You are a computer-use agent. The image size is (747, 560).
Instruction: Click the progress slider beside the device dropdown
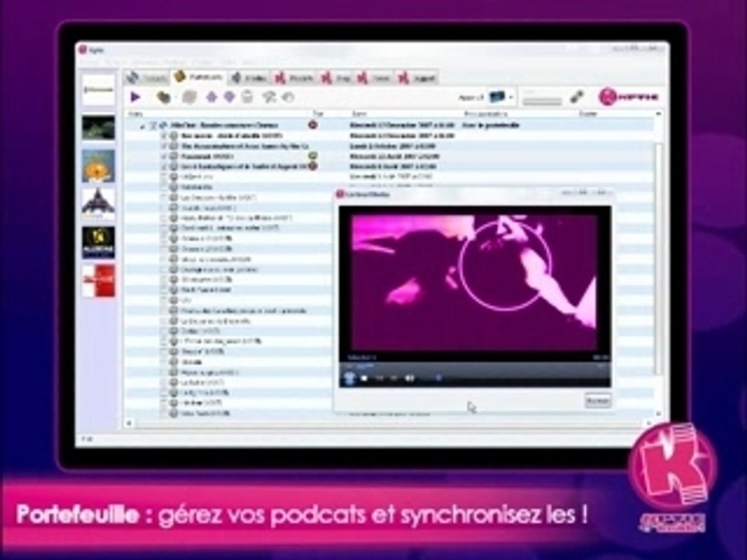542,101
